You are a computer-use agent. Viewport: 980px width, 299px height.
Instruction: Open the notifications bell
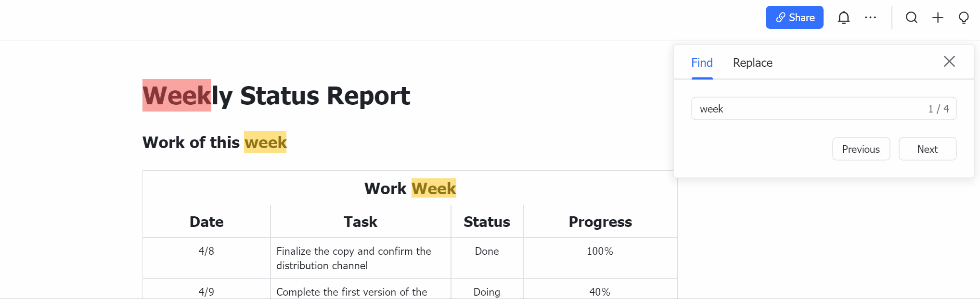tap(844, 17)
